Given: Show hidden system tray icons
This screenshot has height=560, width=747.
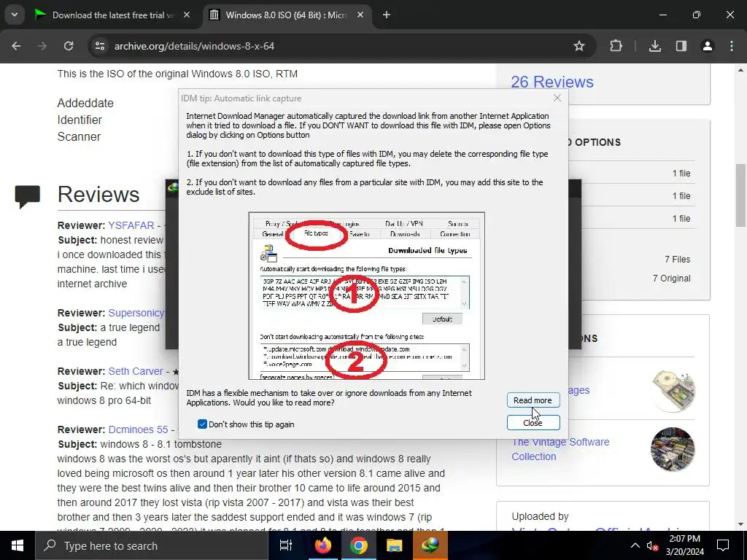Looking at the screenshot, I should 635,545.
